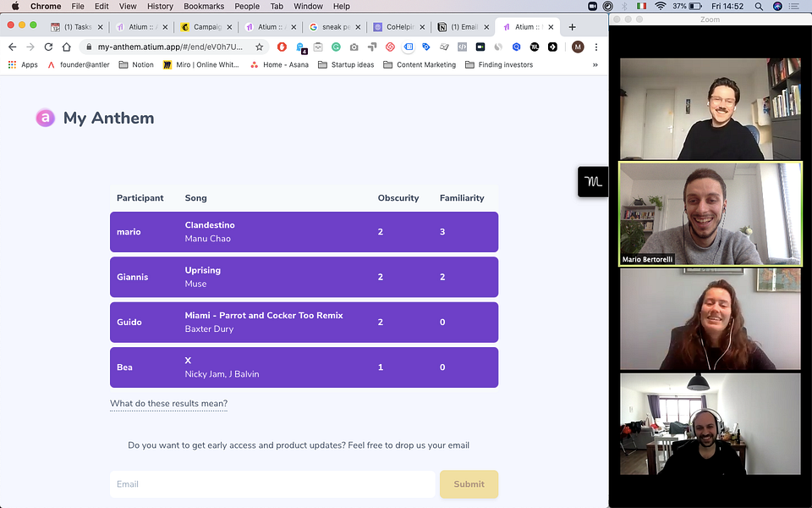This screenshot has width=812, height=508.
Task: Open the Startup ideas bookmark folder
Action: (346, 65)
